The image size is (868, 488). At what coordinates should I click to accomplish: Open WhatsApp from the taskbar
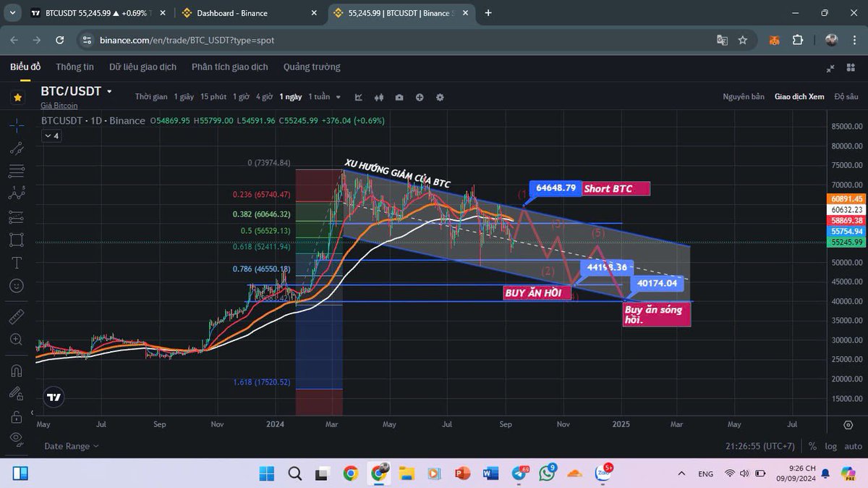coord(548,474)
